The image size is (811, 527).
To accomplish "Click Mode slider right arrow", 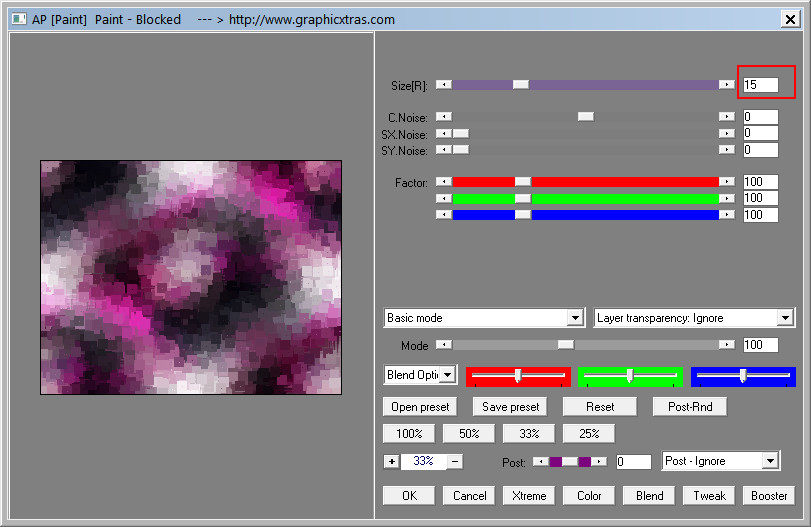I will (726, 344).
